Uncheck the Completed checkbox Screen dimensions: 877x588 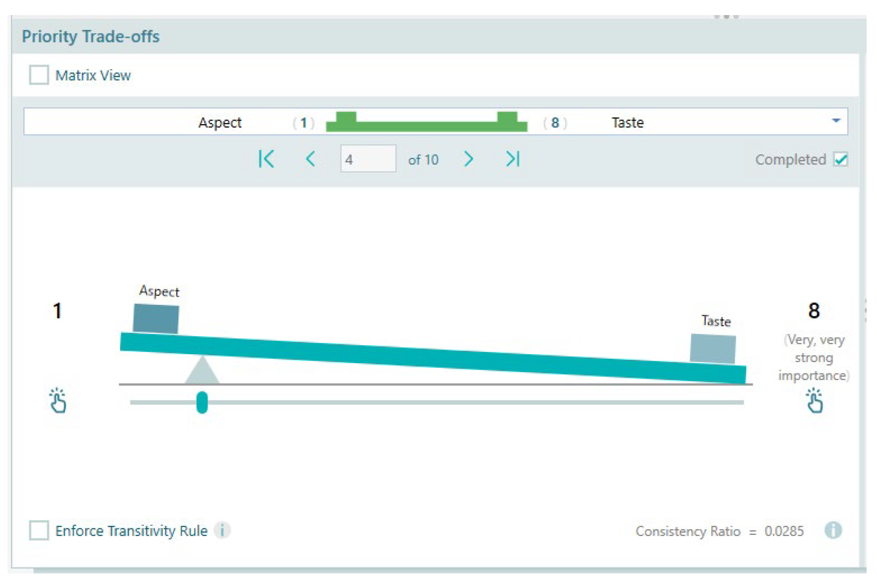coord(840,159)
